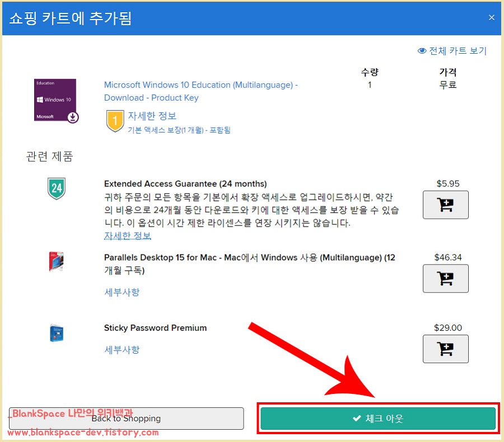Click Sticky Password Premium title text
The height and width of the screenshot is (442, 504).
(155, 328)
